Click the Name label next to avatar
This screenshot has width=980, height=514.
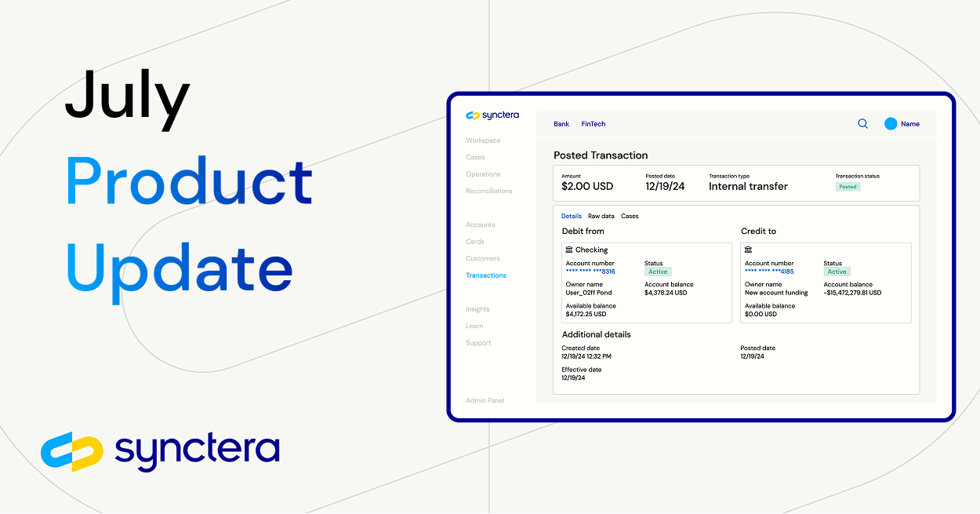(x=910, y=124)
